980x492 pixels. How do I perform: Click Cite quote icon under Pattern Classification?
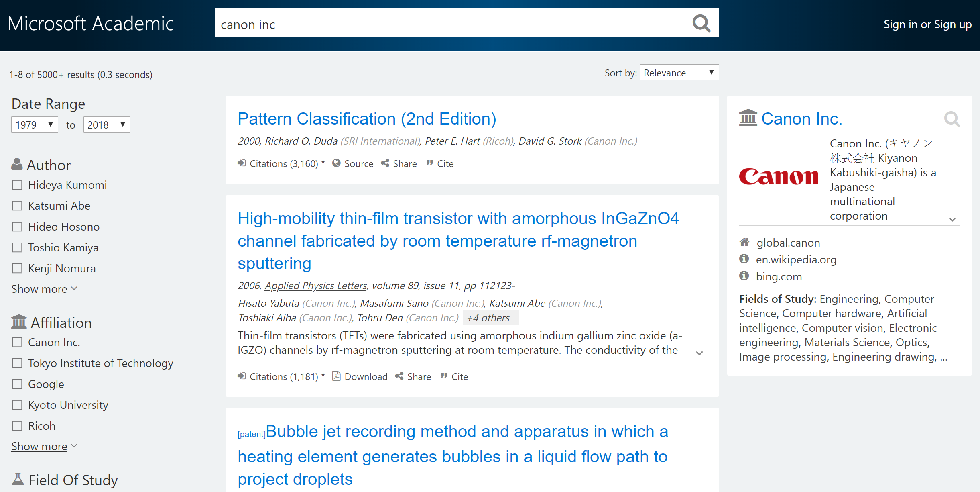pyautogui.click(x=430, y=163)
